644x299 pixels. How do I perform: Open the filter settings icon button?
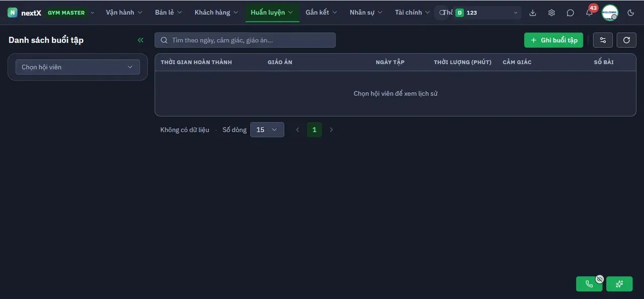coord(603,40)
